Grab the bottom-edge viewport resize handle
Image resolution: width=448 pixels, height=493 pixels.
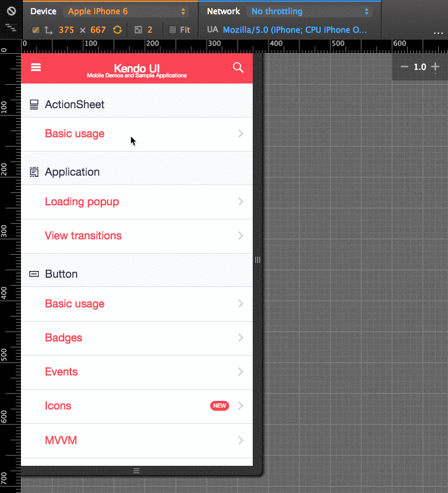coord(137,471)
